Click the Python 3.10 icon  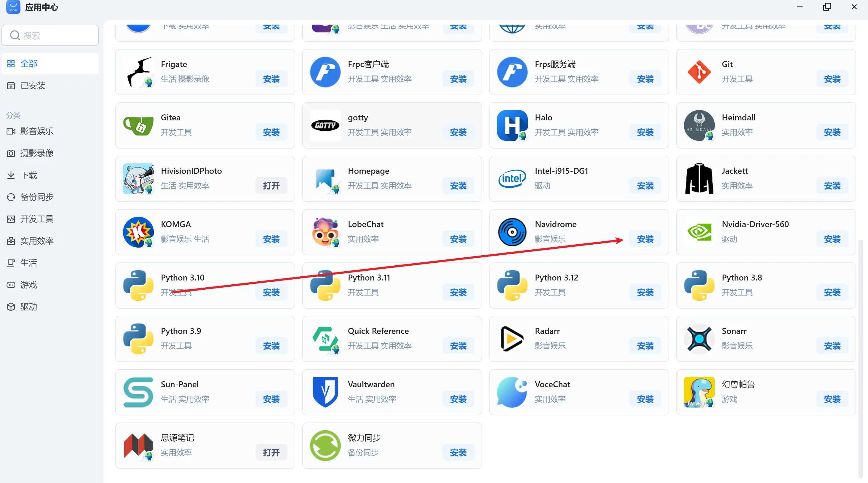point(138,286)
